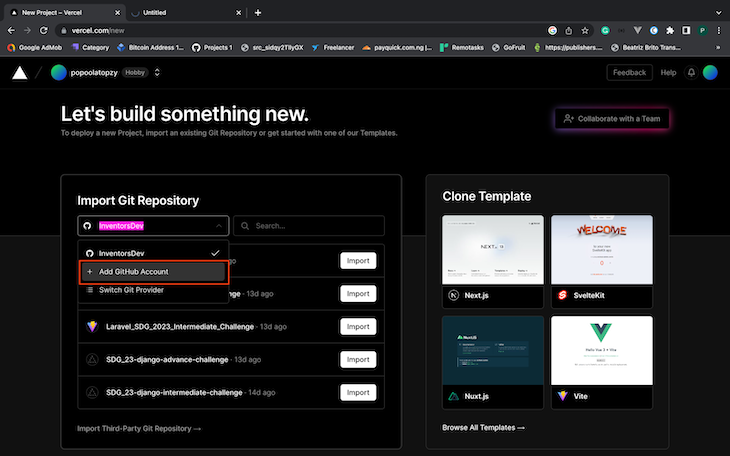The height and width of the screenshot is (456, 730).
Task: Select Switch Git Provider option
Action: pos(131,290)
